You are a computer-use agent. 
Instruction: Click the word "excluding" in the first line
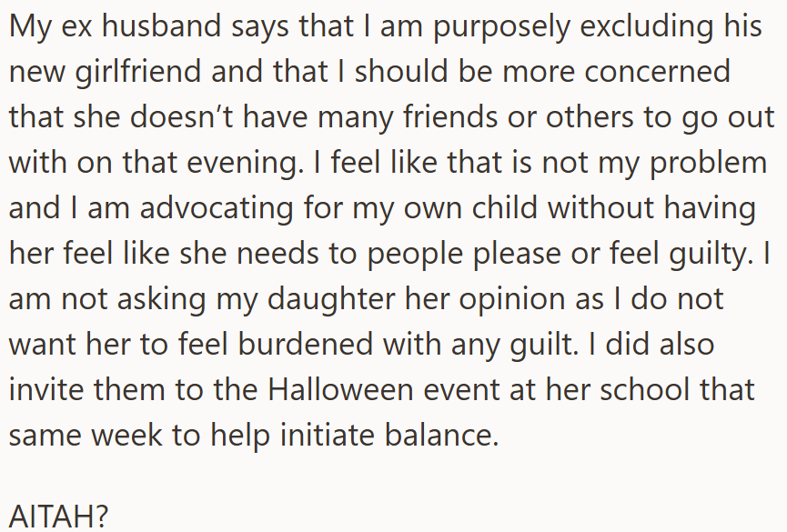(647, 28)
